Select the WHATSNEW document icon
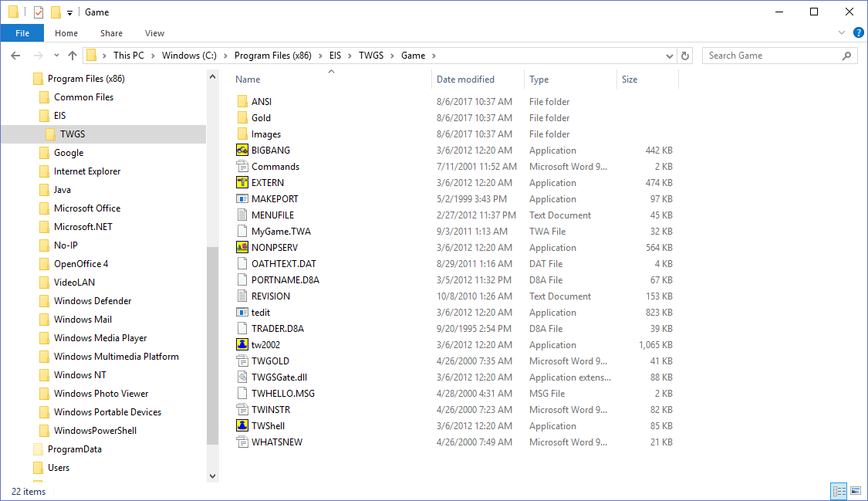Image resolution: width=868 pixels, height=501 pixels. click(x=242, y=442)
